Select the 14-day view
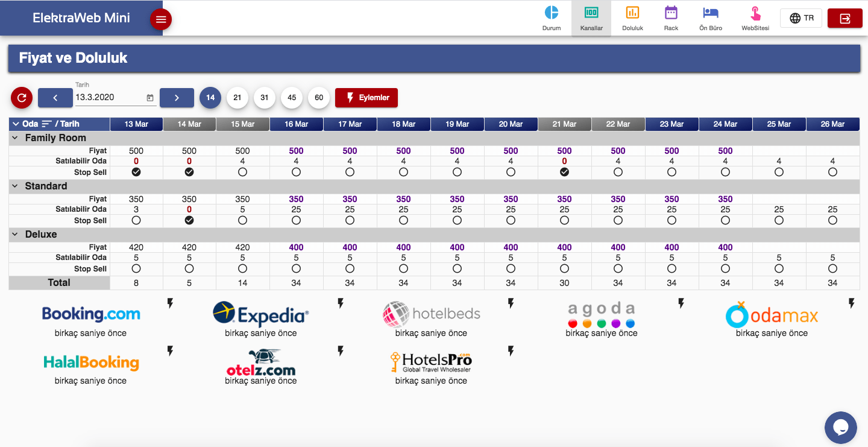Viewport: 868px width, 447px height. click(x=210, y=97)
